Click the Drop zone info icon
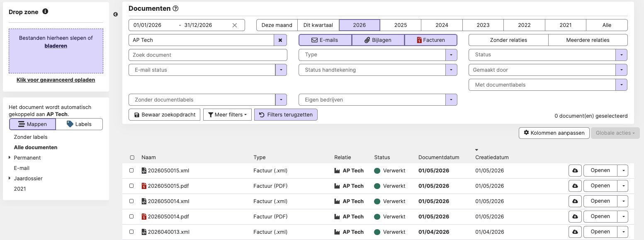 tap(45, 12)
